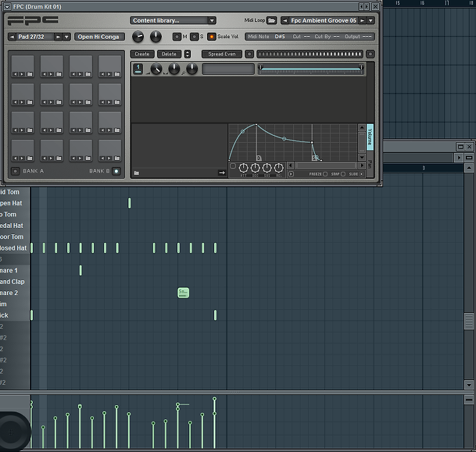Viewport: 476px width, 452px height.
Task: Open folder icon on the first pad
Action: (x=30, y=74)
